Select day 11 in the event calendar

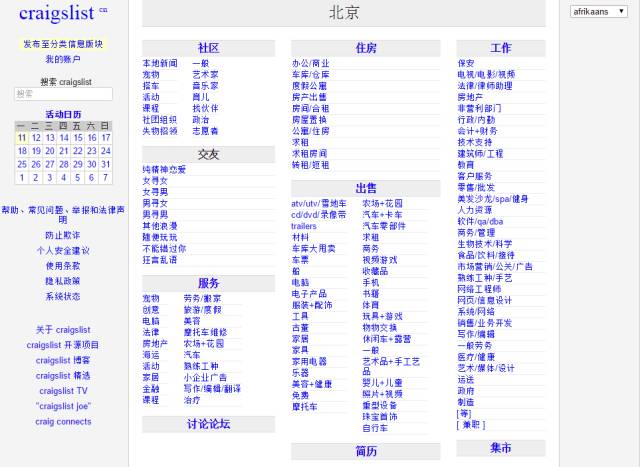point(22,138)
